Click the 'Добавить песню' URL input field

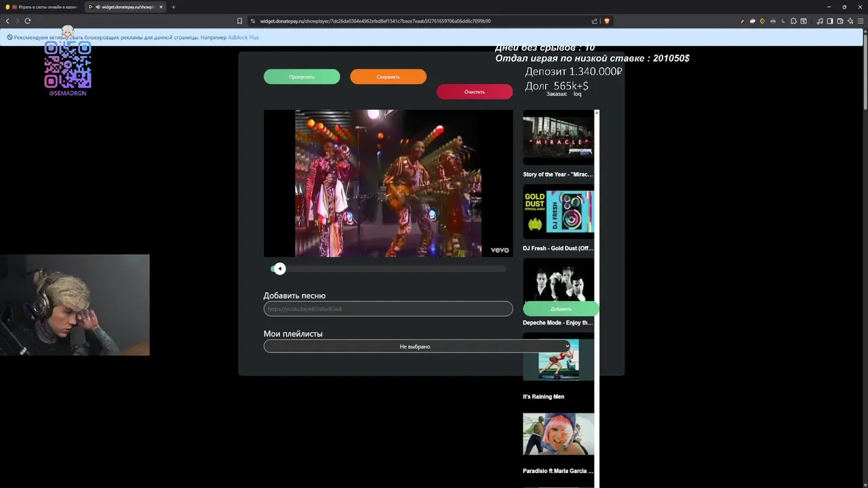388,309
